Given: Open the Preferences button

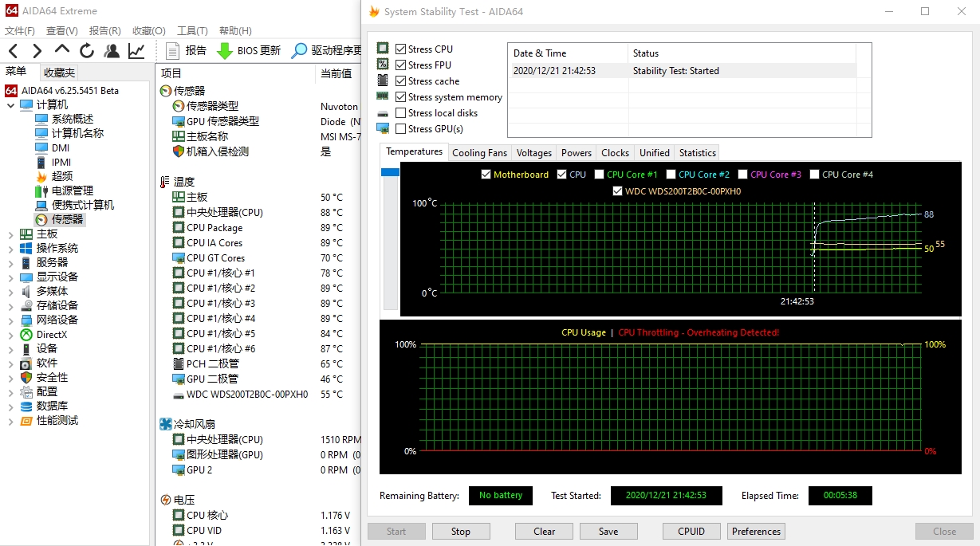Looking at the screenshot, I should 756,532.
